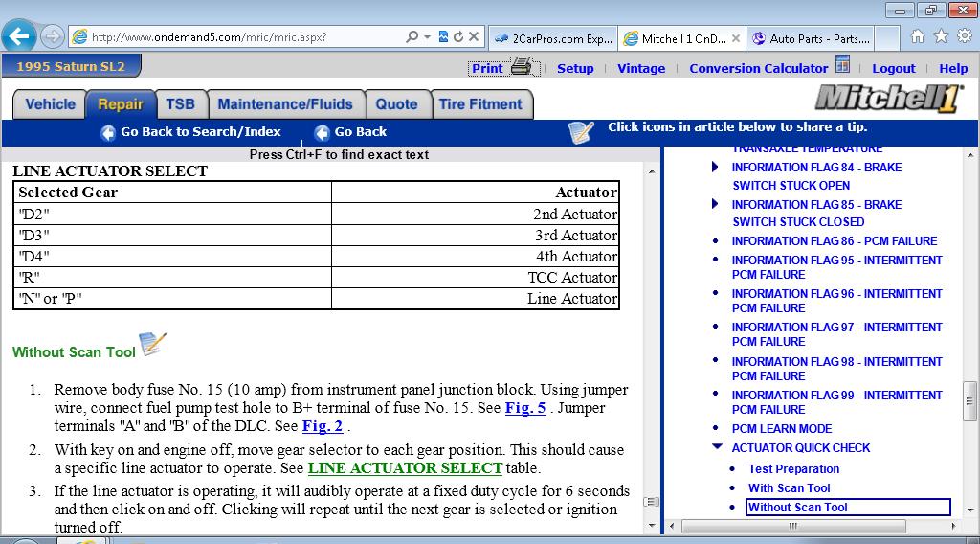
Task: Open Information Flag 86 - PCM Failure
Action: pos(835,241)
